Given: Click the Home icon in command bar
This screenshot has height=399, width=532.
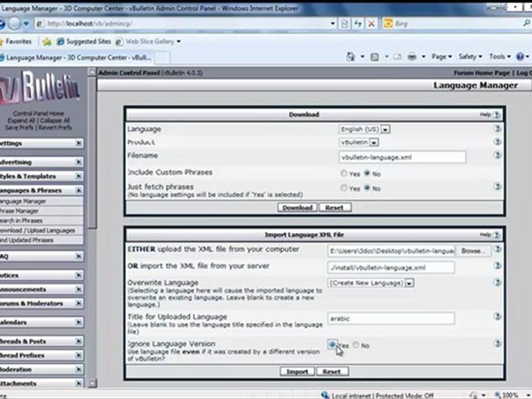Looking at the screenshot, I should [x=350, y=57].
